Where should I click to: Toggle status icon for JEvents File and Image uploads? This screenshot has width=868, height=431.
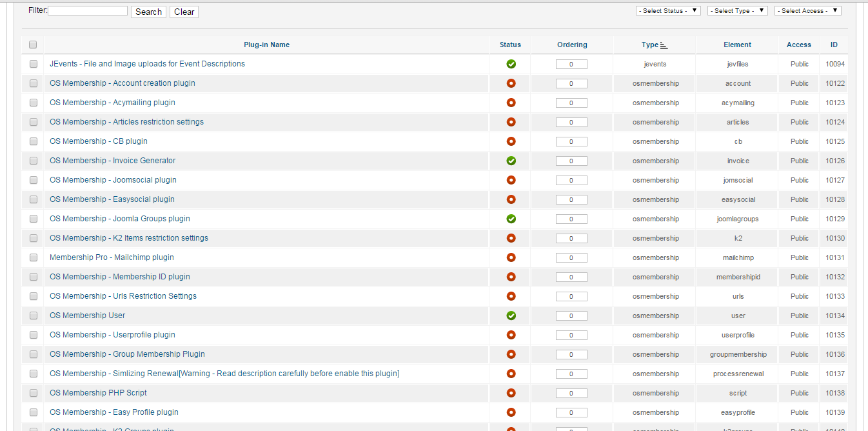pyautogui.click(x=511, y=64)
